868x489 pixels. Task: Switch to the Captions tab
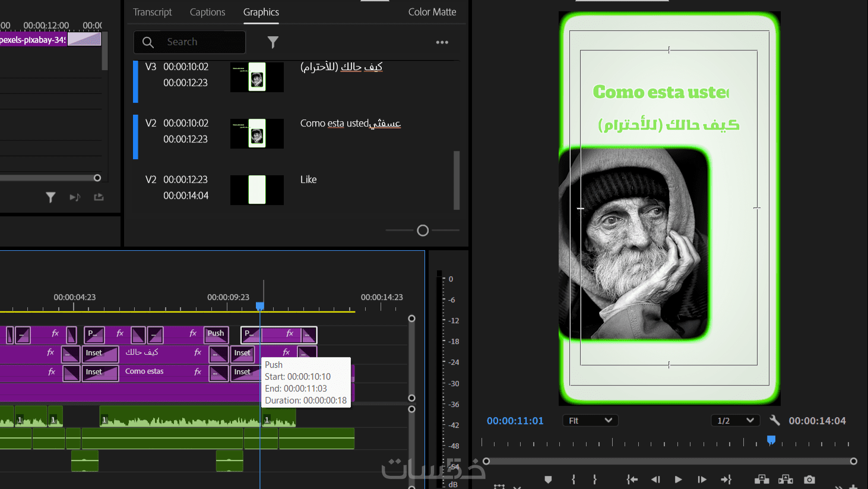207,12
